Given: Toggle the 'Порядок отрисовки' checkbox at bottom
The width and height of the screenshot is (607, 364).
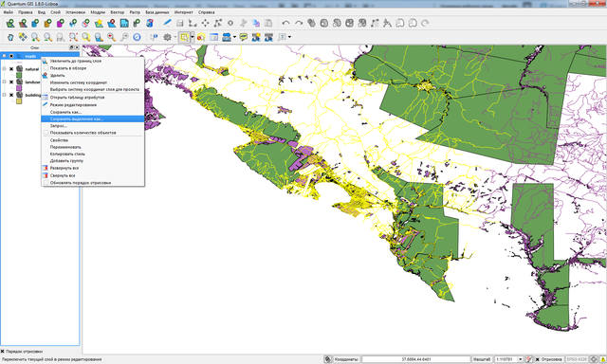Looking at the screenshot, I should coord(2,352).
